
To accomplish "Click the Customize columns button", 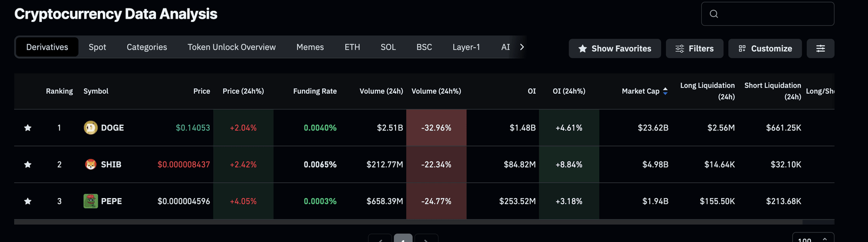I will click(x=765, y=49).
